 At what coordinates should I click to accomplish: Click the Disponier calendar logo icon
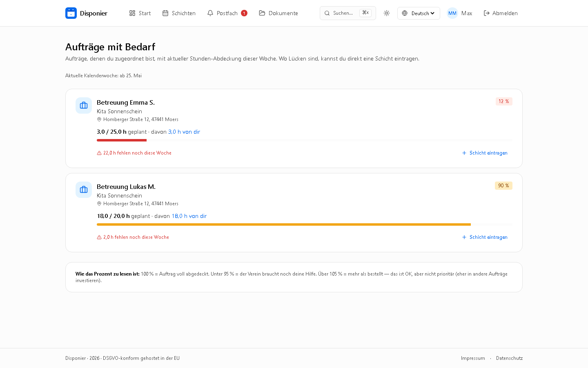coord(71,13)
